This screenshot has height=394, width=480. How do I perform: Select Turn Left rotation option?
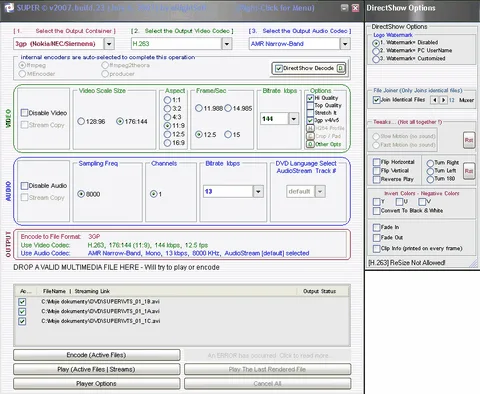click(430, 171)
